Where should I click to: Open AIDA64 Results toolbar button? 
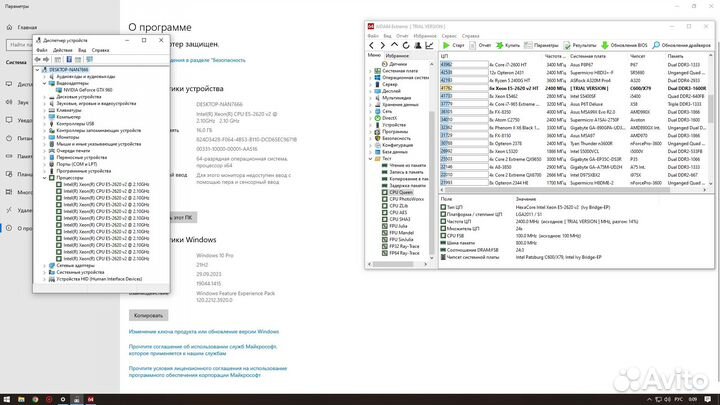tap(580, 45)
